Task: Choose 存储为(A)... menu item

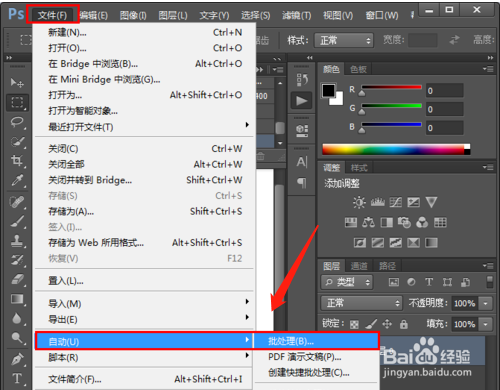Action: point(145,211)
